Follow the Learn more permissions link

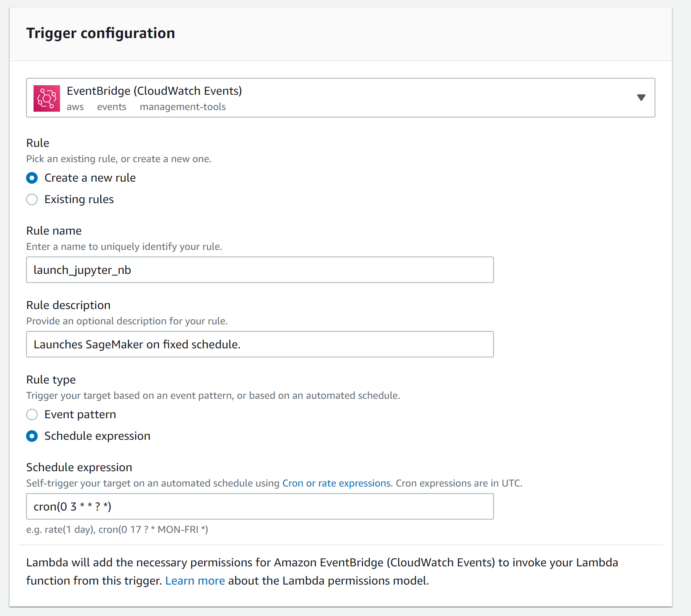point(195,581)
